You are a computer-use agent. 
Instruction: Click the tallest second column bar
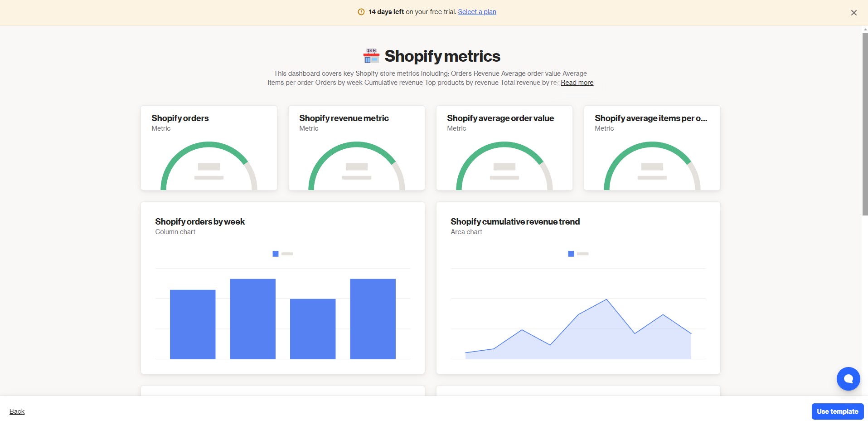pyautogui.click(x=252, y=319)
